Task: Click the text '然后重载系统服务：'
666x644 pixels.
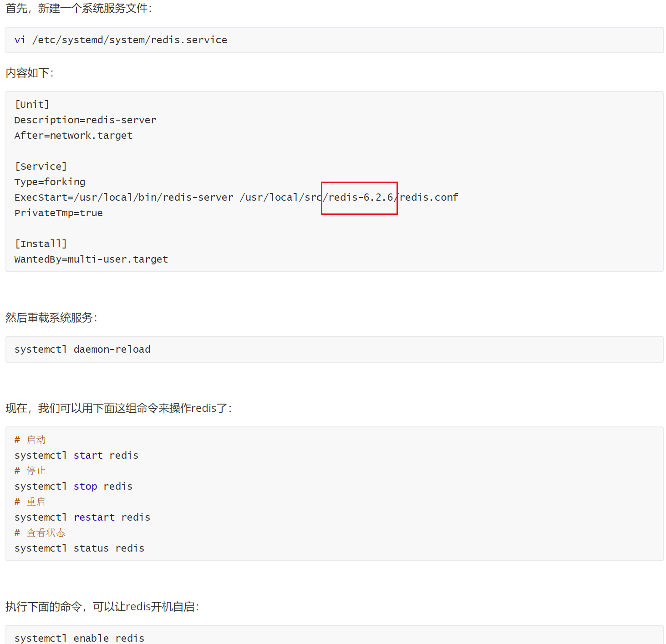Action: [52, 318]
